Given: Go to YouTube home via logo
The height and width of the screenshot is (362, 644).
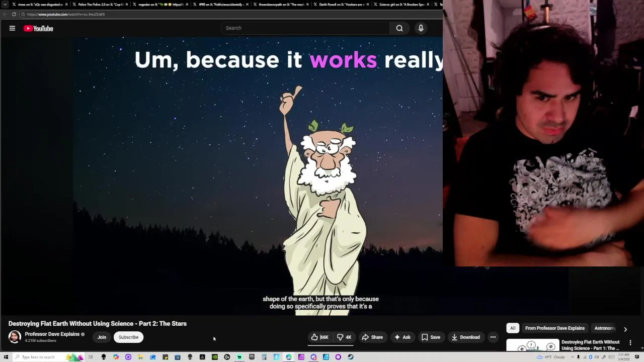Looking at the screenshot, I should (38, 29).
